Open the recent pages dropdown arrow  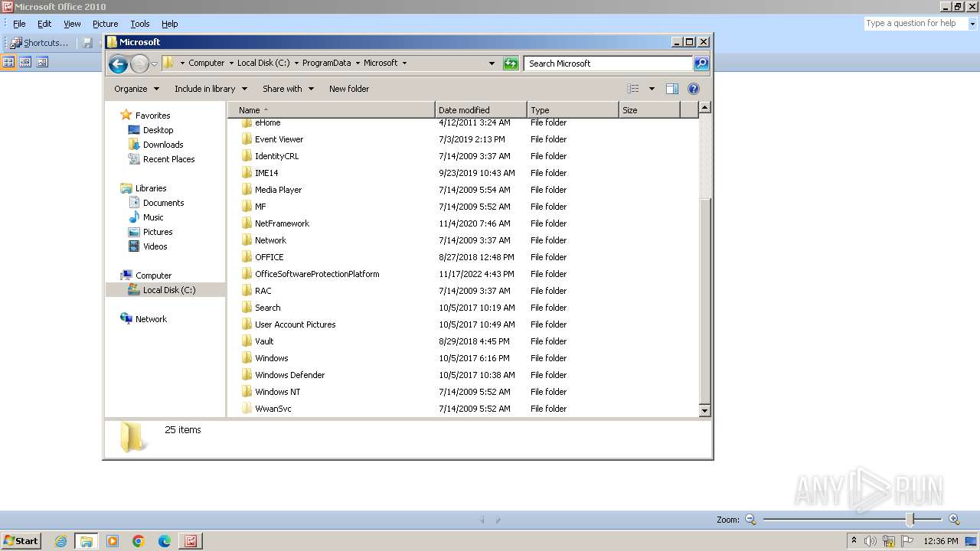pos(154,64)
